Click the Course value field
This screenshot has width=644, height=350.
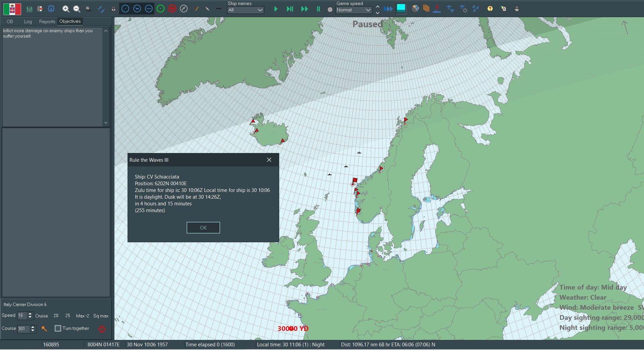(x=23, y=329)
